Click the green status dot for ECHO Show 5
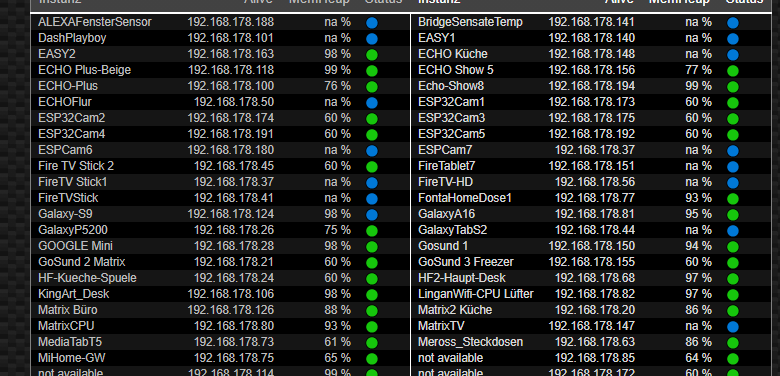The image size is (780, 376). (x=733, y=71)
